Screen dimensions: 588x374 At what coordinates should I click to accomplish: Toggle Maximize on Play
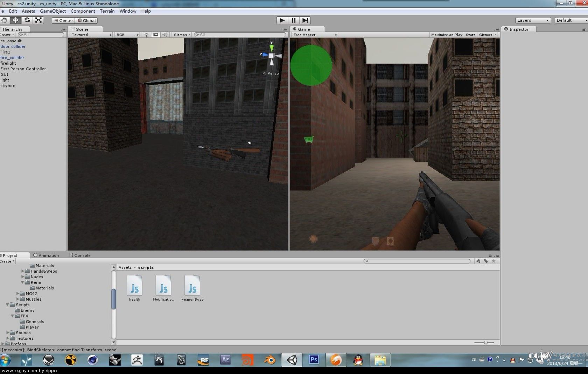coord(447,35)
